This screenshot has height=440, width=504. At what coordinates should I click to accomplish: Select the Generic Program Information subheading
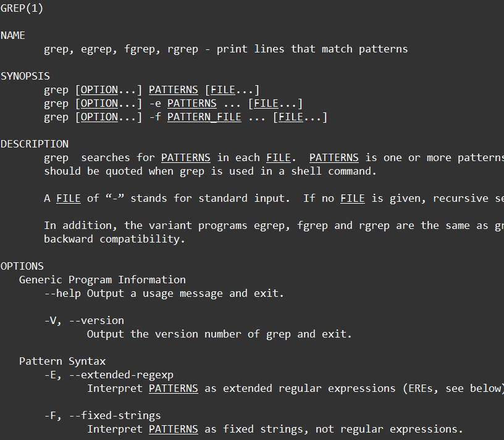click(102, 280)
